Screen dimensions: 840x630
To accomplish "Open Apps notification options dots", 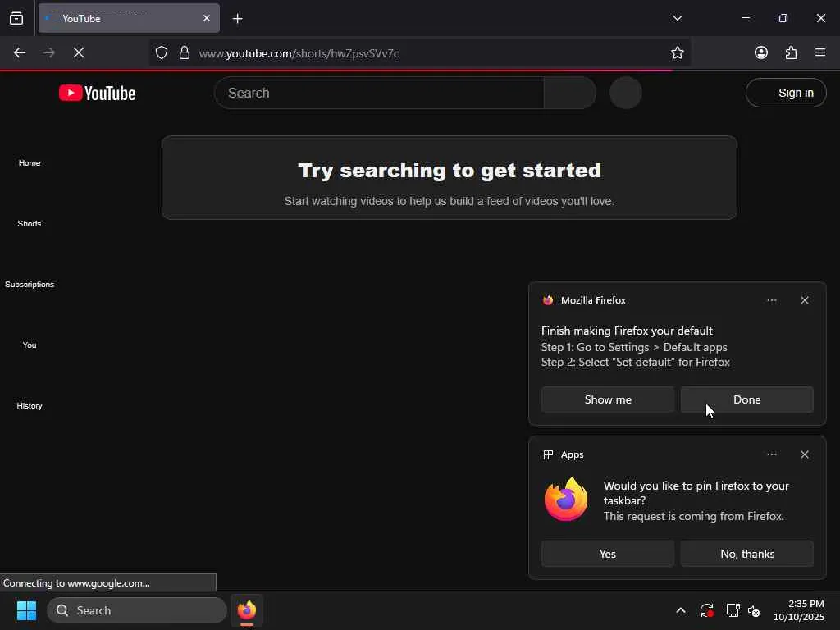I will 771,454.
